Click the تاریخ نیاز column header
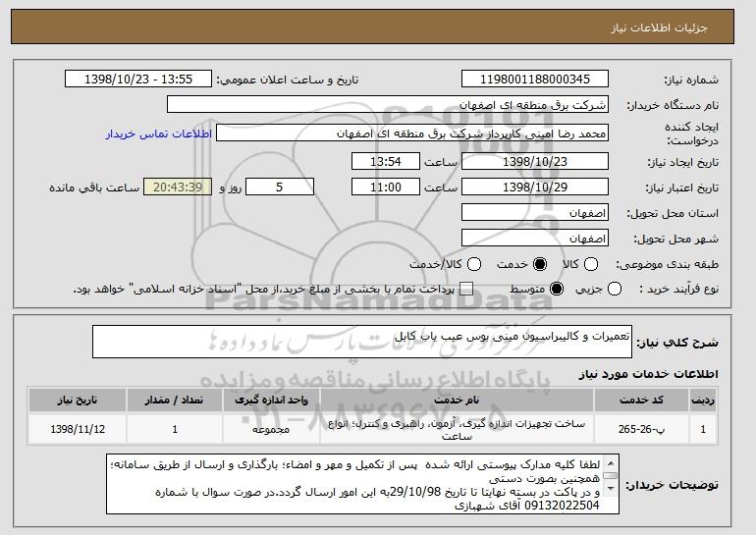Image resolution: width=756 pixels, height=535 pixels. pyautogui.click(x=78, y=401)
